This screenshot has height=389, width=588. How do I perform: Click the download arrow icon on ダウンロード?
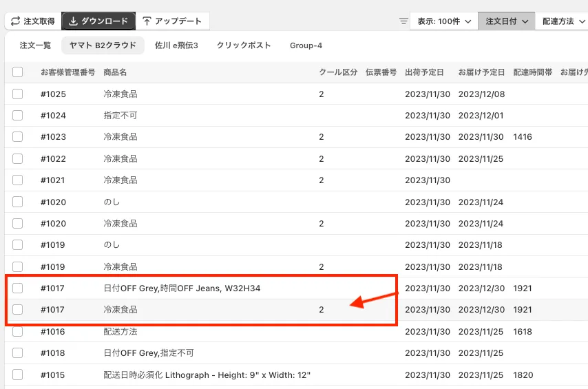tap(73, 21)
